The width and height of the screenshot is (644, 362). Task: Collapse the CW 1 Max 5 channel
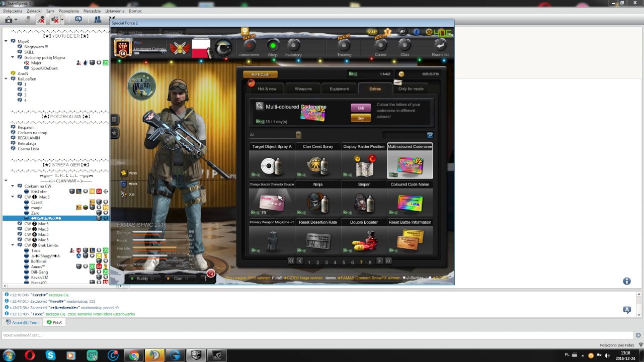pos(13,197)
